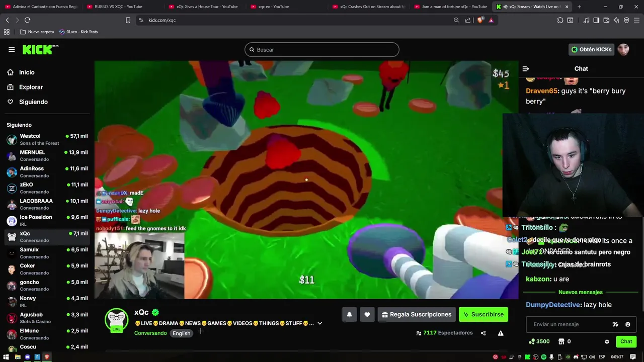The height and width of the screenshot is (362, 644).
Task: Click the Brave Shields lion icon
Action: pyautogui.click(x=480, y=20)
